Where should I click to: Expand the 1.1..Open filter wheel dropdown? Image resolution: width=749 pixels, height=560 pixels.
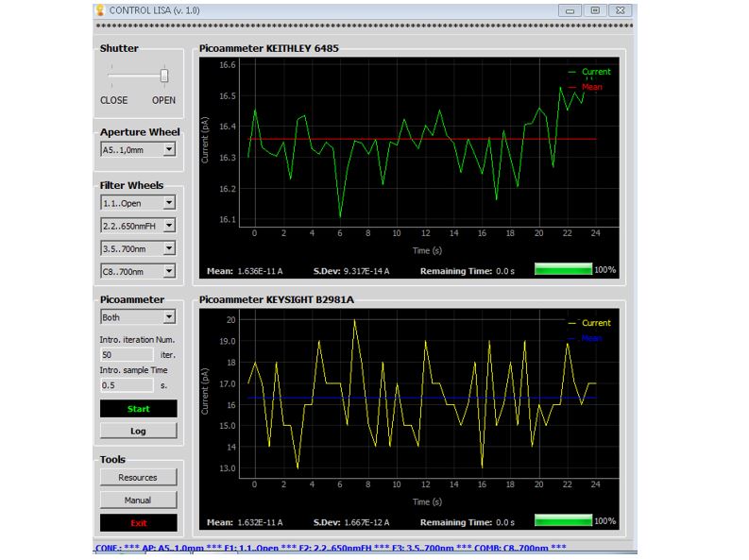click(x=138, y=203)
